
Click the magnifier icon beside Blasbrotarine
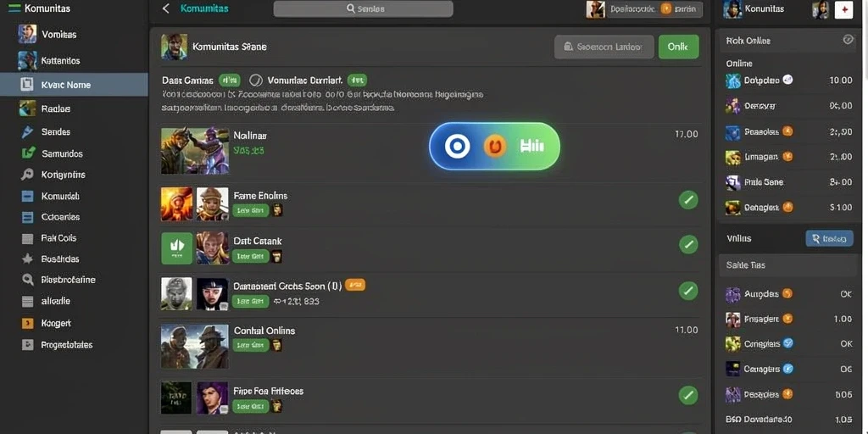click(27, 280)
